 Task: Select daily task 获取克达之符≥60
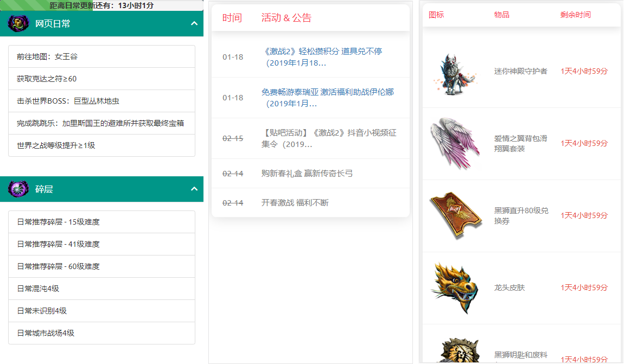(x=101, y=79)
